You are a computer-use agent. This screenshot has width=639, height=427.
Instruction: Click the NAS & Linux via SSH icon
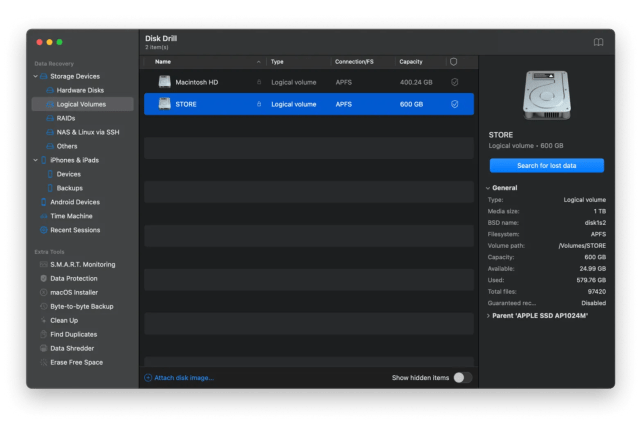click(x=50, y=132)
